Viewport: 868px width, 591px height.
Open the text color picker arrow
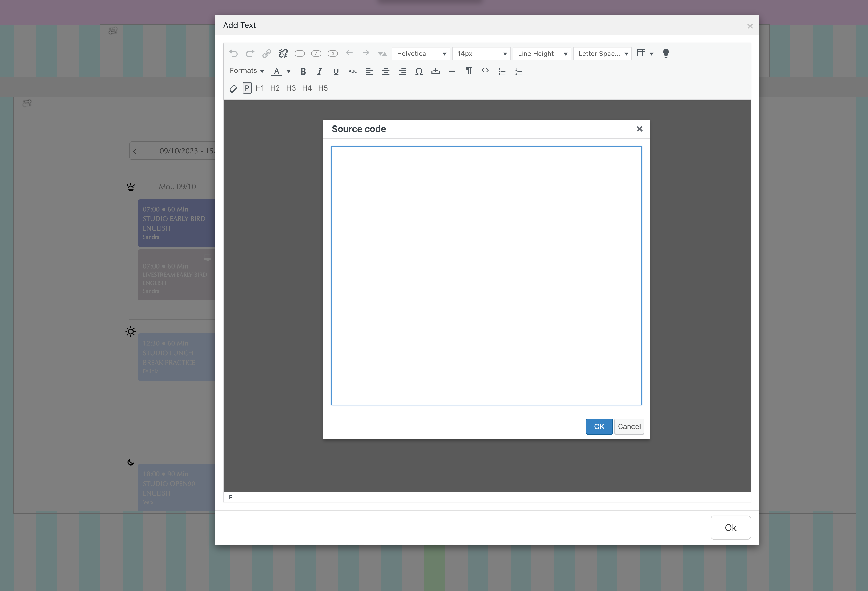[x=288, y=71]
